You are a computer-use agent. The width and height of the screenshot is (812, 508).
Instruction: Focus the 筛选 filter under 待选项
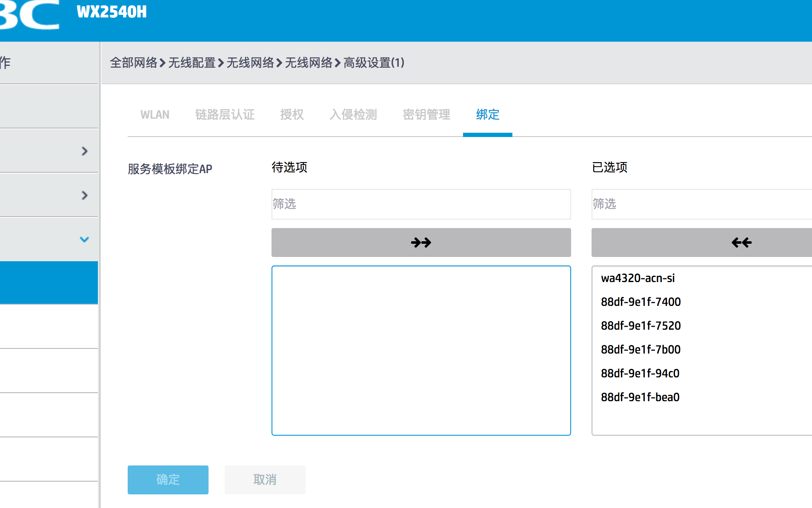(x=421, y=204)
